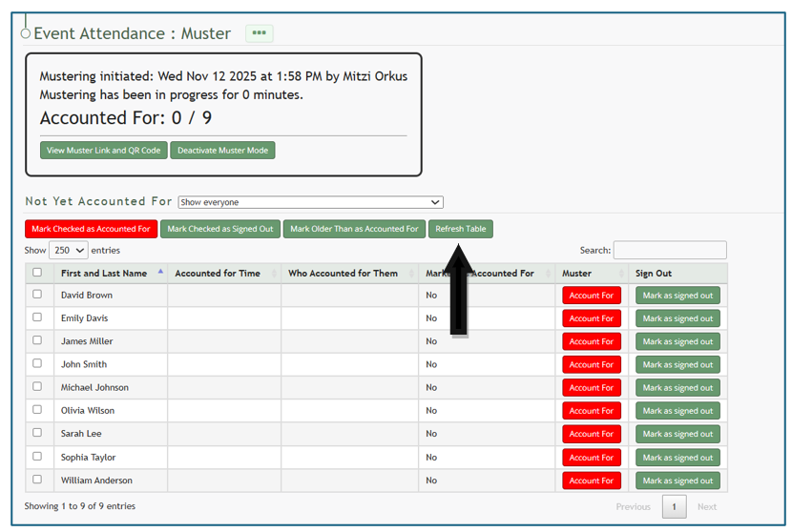The image size is (792, 532).
Task: Select the checkbox next to Olivia Wilson
Action: [x=37, y=410]
